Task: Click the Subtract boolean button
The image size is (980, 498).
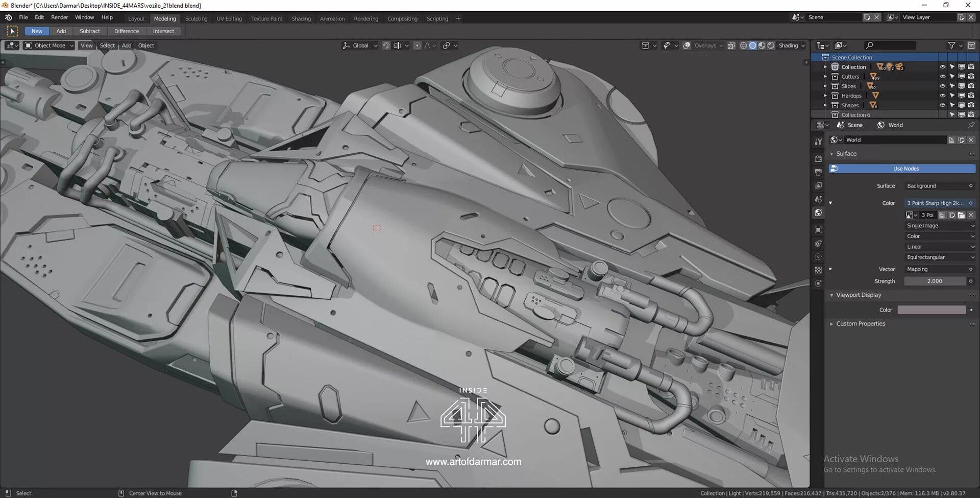Action: coord(90,31)
